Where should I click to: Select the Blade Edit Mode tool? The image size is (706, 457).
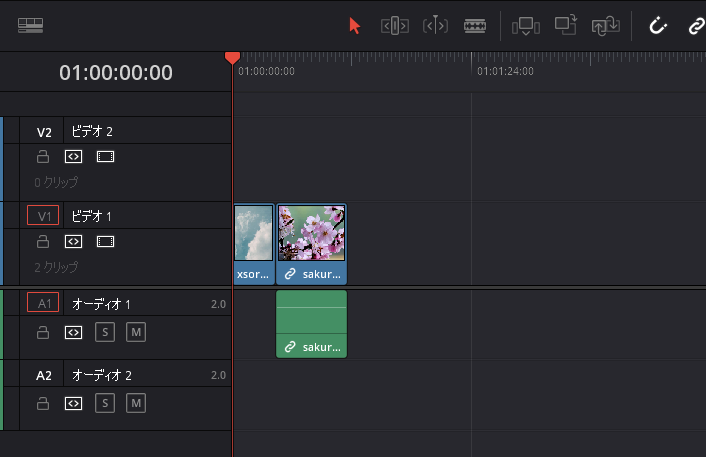[475, 26]
